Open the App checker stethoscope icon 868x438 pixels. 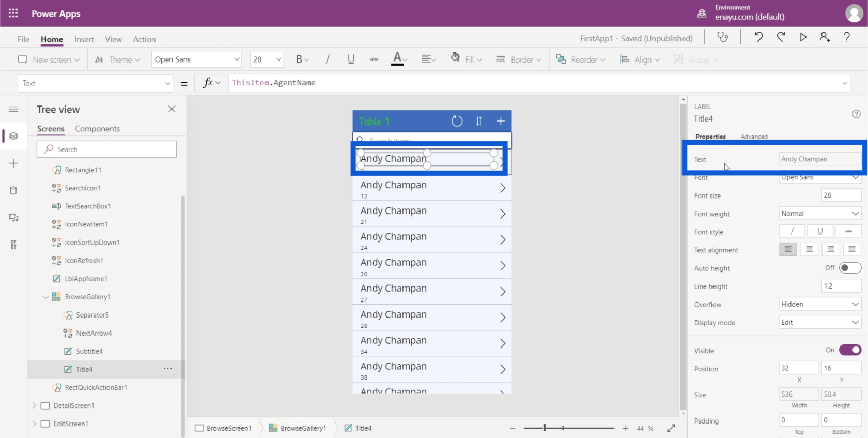[722, 37]
